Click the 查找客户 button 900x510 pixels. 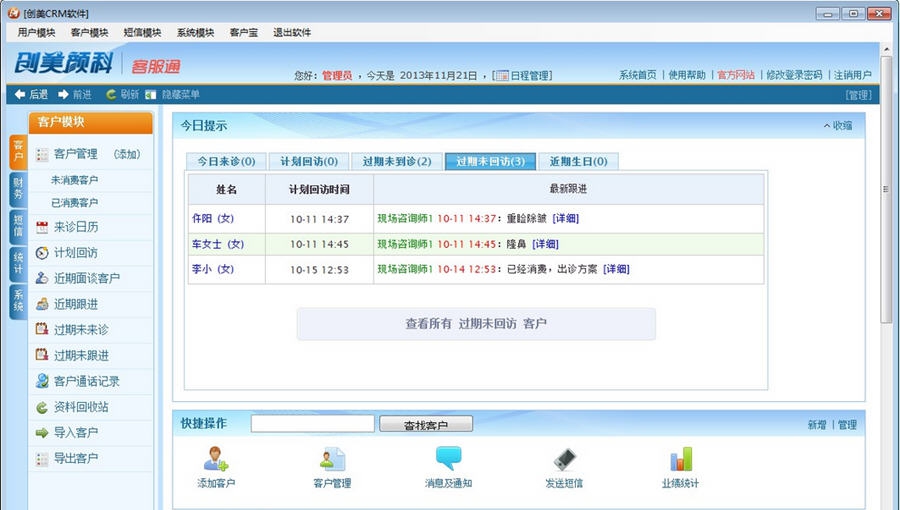426,425
